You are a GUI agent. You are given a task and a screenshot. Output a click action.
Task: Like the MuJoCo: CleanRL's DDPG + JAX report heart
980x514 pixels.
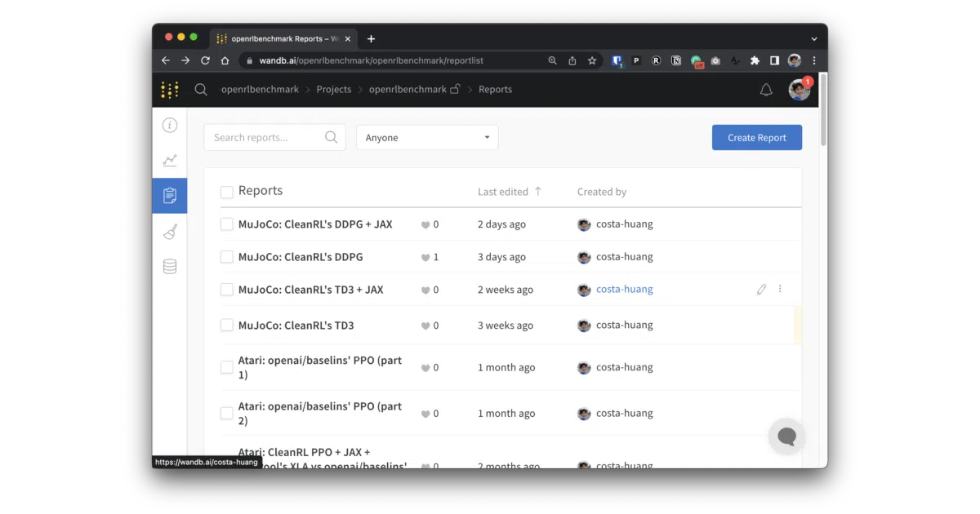[425, 224]
